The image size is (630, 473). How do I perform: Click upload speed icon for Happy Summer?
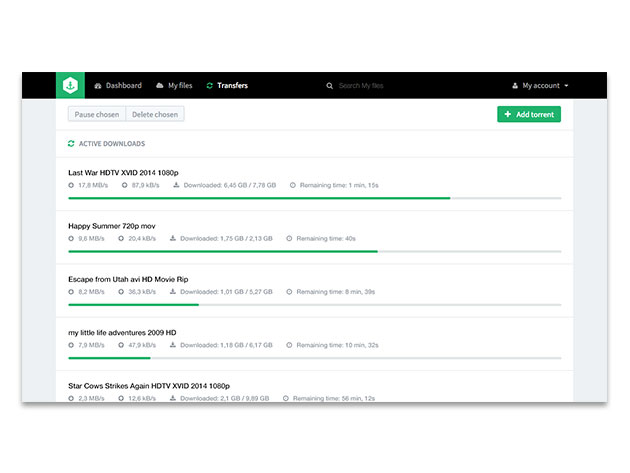[121, 238]
